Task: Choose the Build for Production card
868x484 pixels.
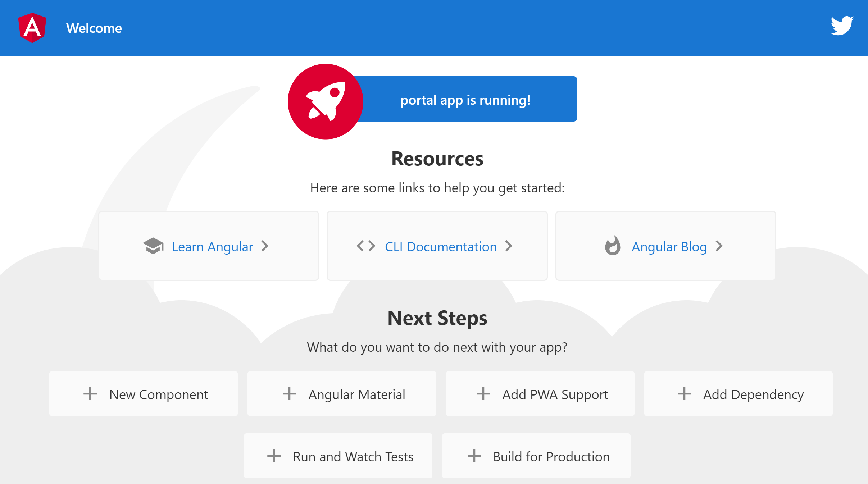Action: click(x=536, y=456)
